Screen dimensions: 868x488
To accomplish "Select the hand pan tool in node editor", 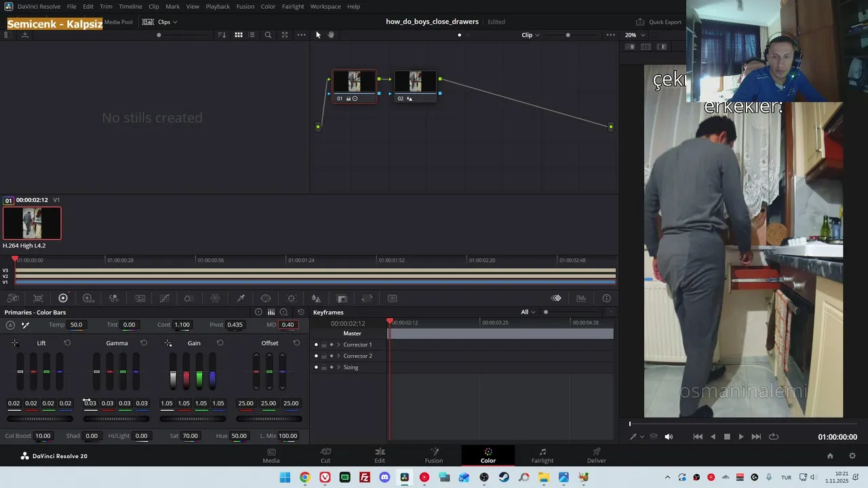I will coord(331,35).
